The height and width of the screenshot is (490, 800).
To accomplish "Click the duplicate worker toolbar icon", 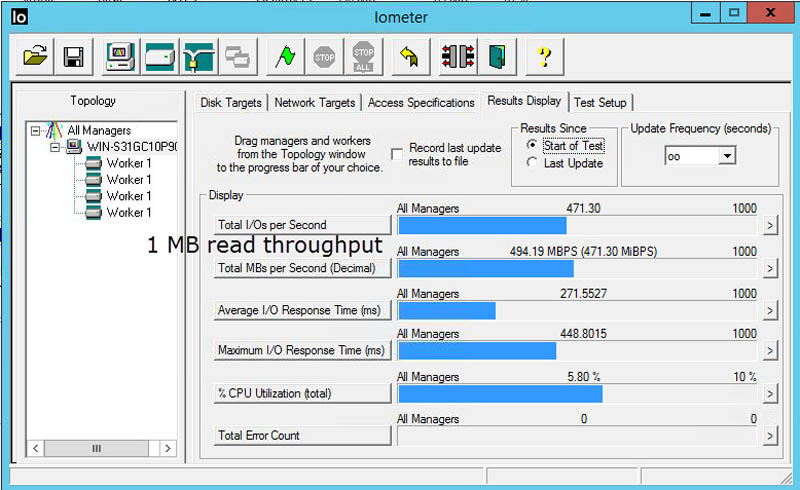I will click(238, 56).
